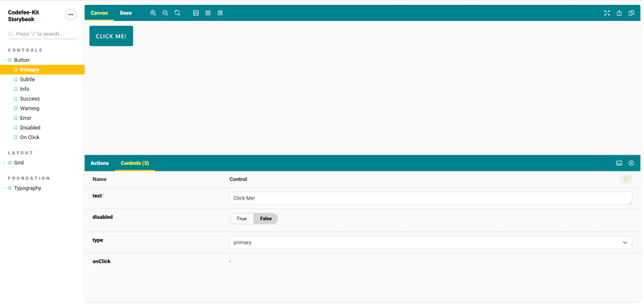Open viewport size options

point(220,13)
